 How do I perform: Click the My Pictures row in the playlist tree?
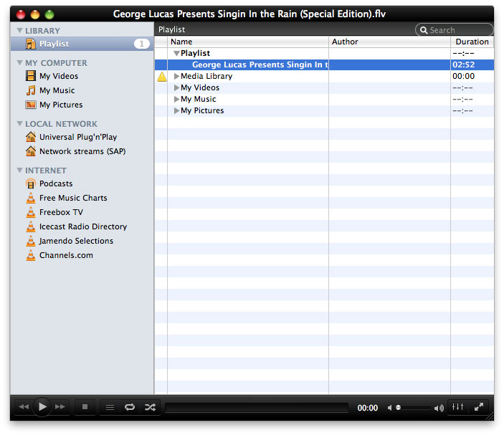(324, 110)
